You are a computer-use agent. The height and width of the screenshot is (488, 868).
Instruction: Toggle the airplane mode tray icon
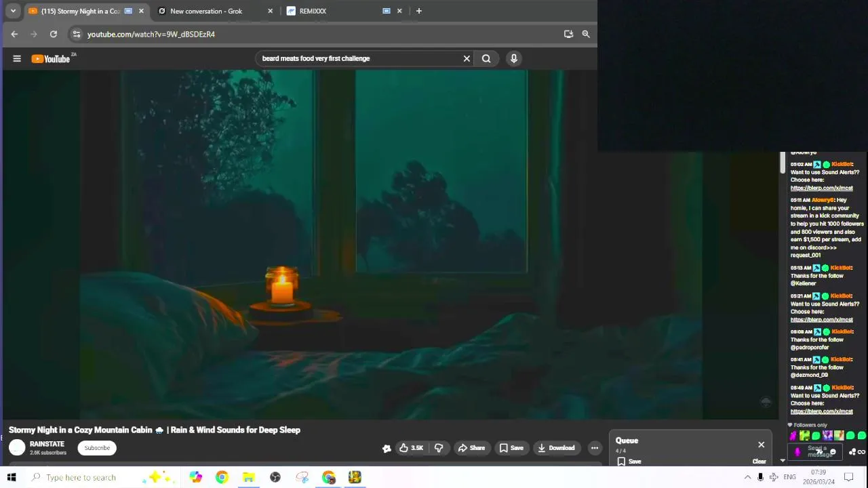tap(774, 477)
